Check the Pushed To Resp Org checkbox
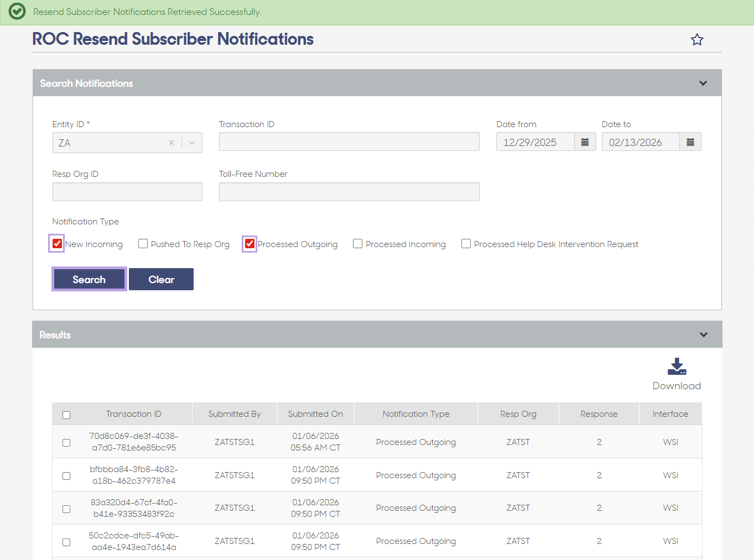 point(143,244)
